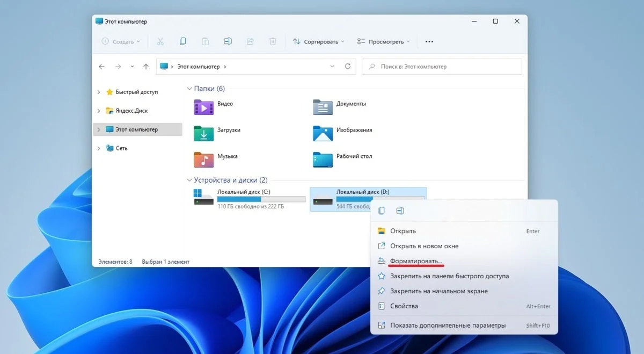Click the Copy icon in the toolbar
Screen dimensions: 644x354
coord(182,41)
